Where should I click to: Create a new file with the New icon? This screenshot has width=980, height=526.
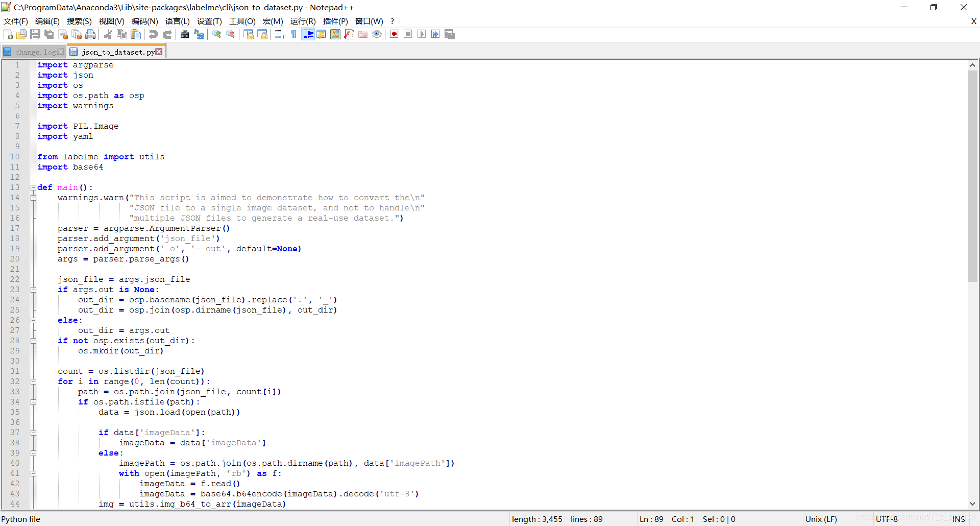[8, 34]
